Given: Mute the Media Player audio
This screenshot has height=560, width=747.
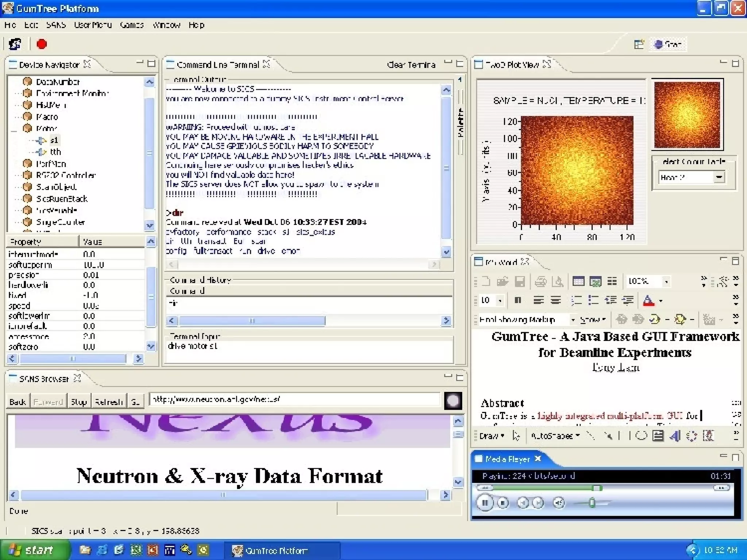Looking at the screenshot, I should click(558, 503).
